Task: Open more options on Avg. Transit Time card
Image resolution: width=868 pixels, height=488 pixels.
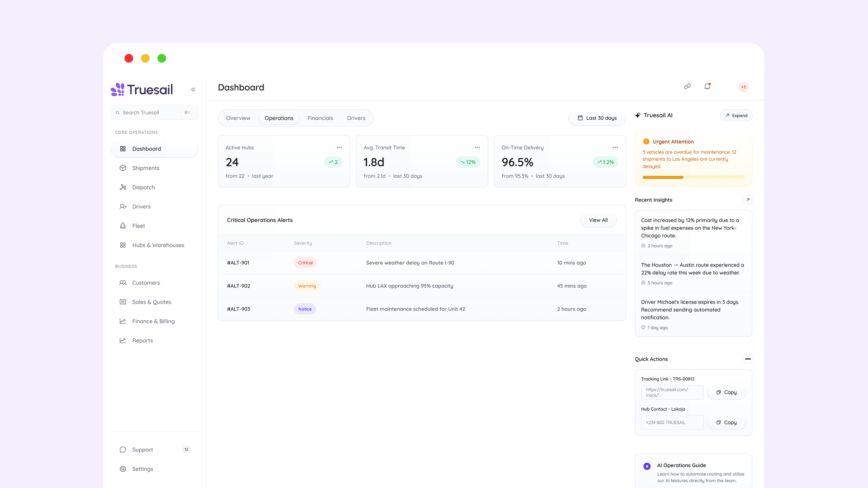Action: (x=477, y=147)
